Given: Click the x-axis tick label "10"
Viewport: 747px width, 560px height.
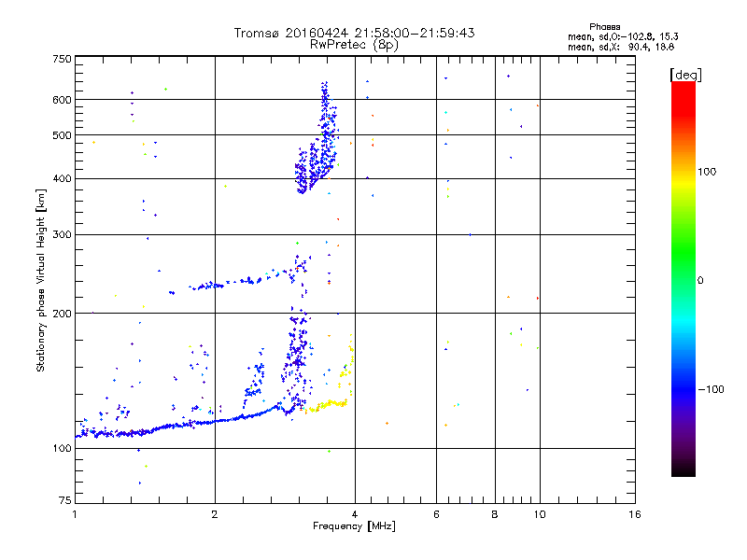Looking at the screenshot, I should coord(540,514).
